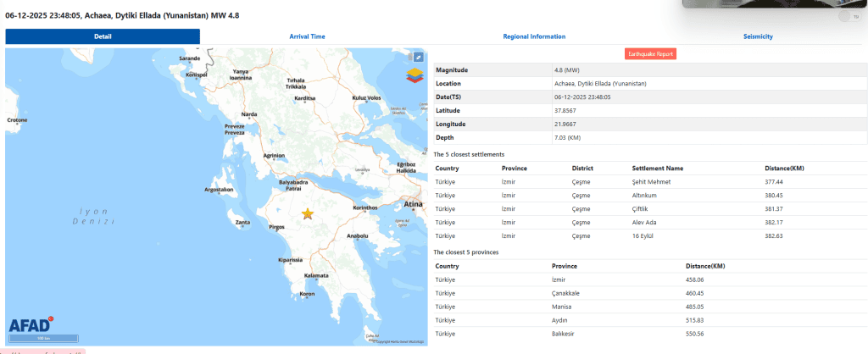Click the Altınkum settlement name
This screenshot has height=354, width=868.
pos(644,196)
